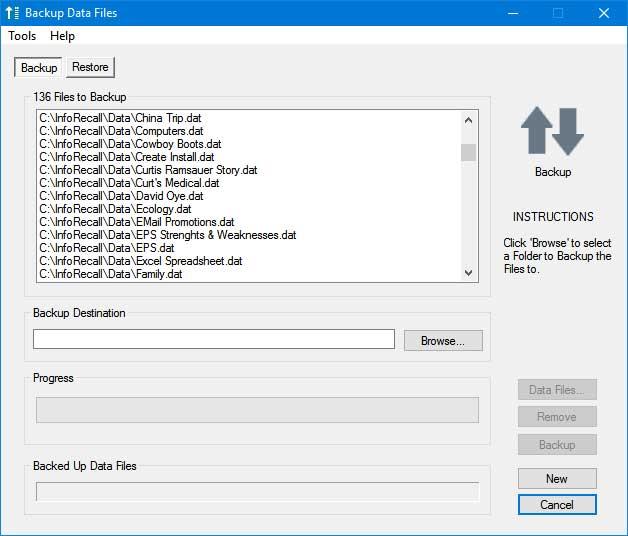Switch to the Backup tab
Screen dimensions: 628x536
tap(38, 67)
